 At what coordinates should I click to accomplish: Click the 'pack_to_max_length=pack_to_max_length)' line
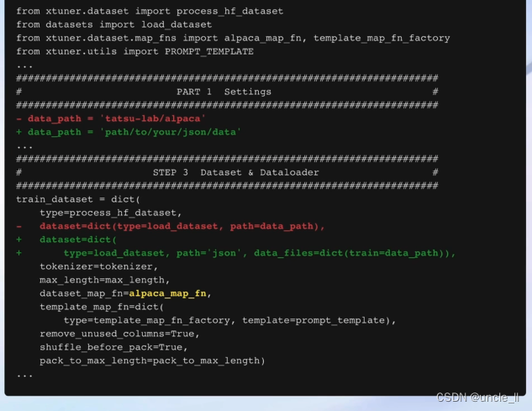pos(152,361)
